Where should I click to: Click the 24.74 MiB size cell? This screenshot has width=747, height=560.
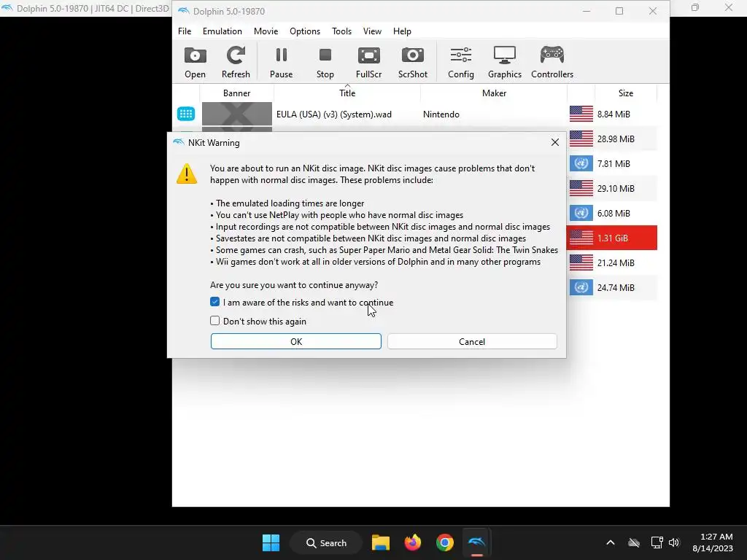point(616,287)
